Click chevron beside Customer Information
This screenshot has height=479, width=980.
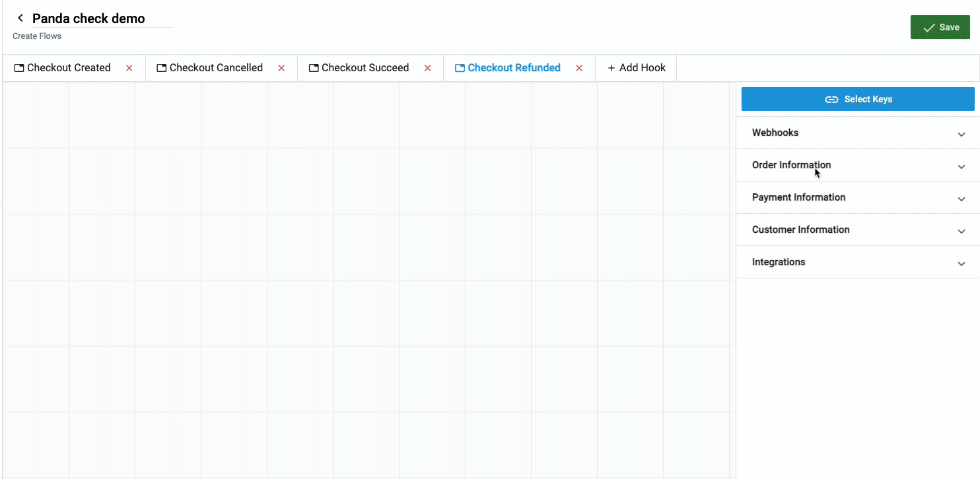point(962,231)
